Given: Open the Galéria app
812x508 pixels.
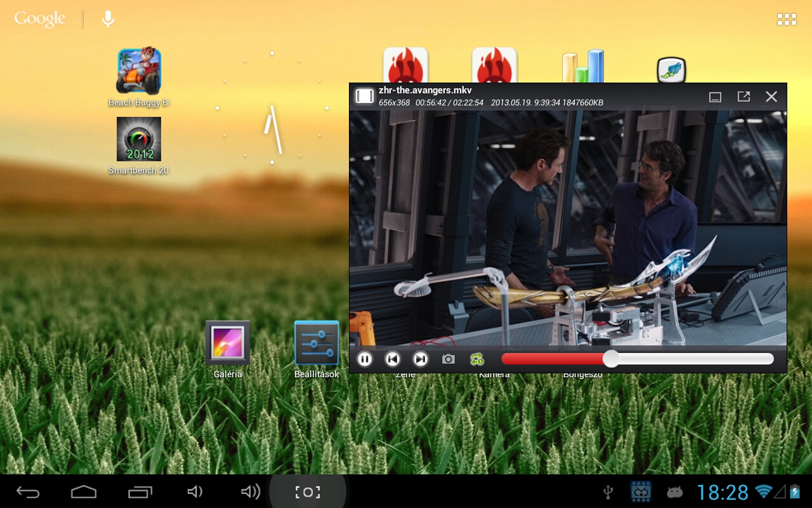Looking at the screenshot, I should coord(228,344).
